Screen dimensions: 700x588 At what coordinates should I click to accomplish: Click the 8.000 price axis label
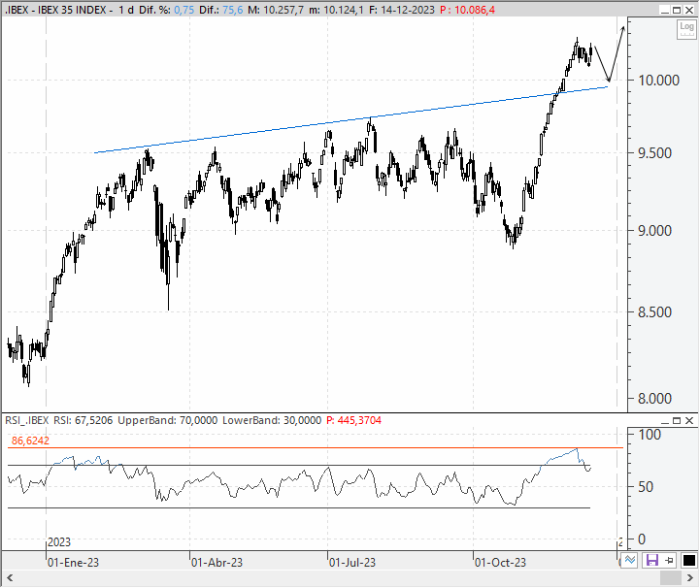(655, 399)
